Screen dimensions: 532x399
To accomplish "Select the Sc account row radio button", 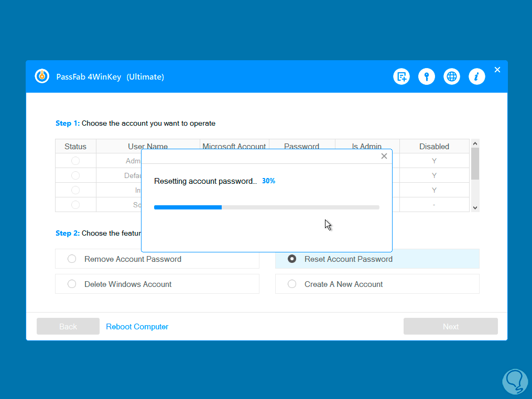I will (75, 205).
